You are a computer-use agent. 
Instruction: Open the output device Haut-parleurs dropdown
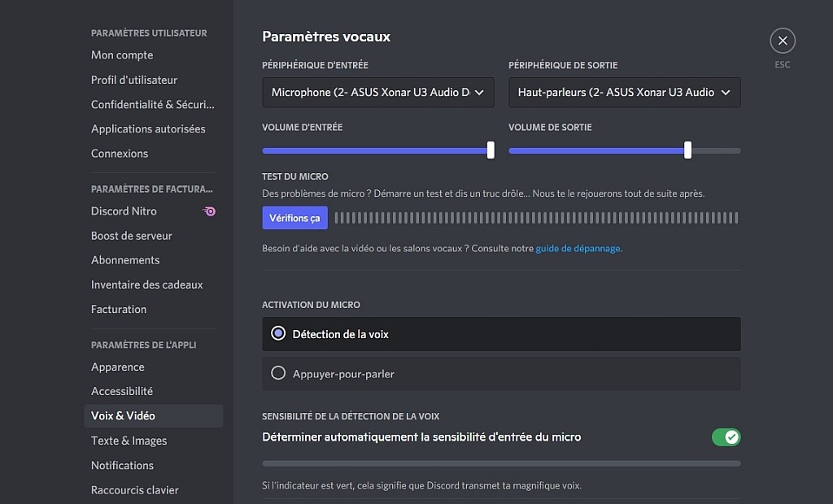click(x=624, y=93)
